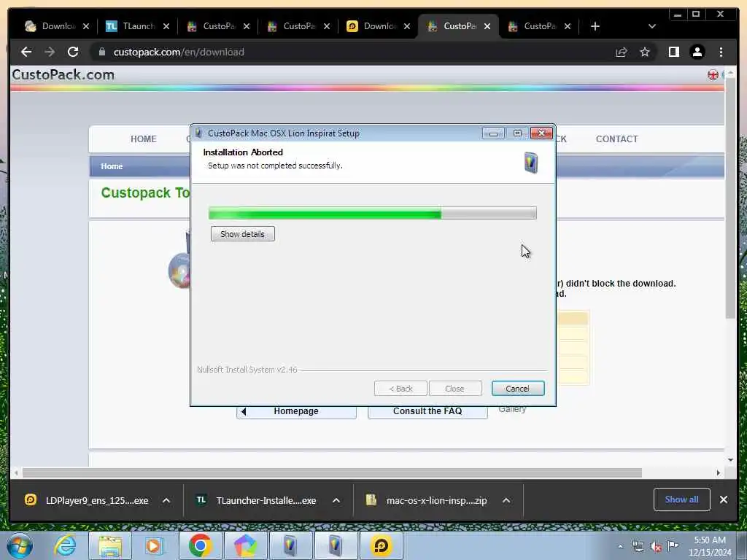Screen dimensions: 747x560
Task: Click the address bar URL field
Action: 352,52
